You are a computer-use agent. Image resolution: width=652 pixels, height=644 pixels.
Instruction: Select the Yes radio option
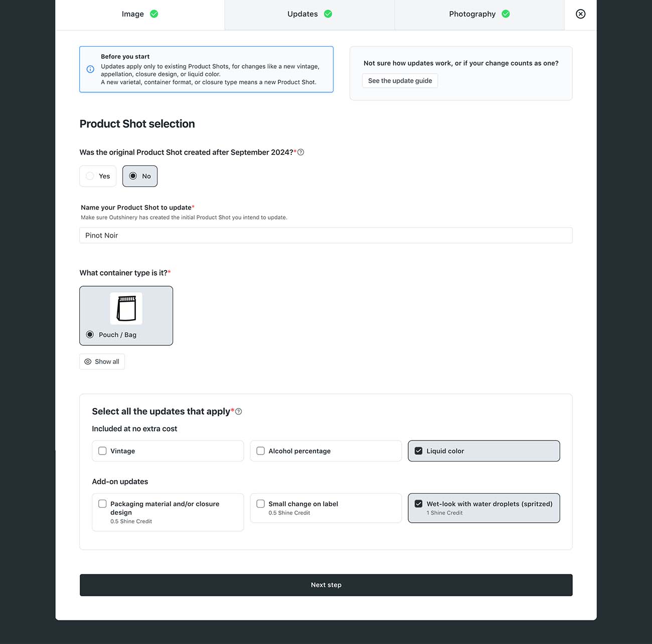pyautogui.click(x=98, y=176)
